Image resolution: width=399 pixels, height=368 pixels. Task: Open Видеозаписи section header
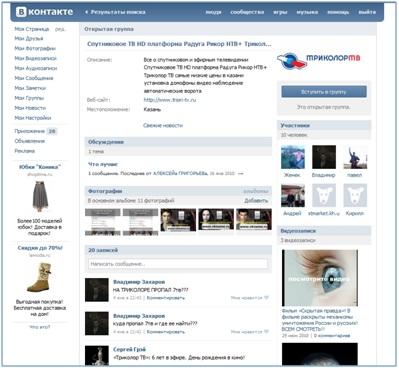click(x=324, y=231)
